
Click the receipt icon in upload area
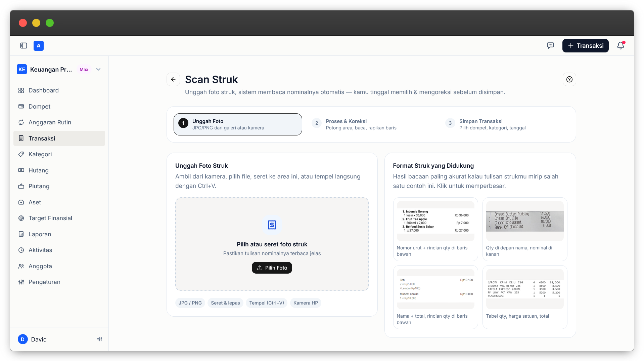[x=272, y=225]
